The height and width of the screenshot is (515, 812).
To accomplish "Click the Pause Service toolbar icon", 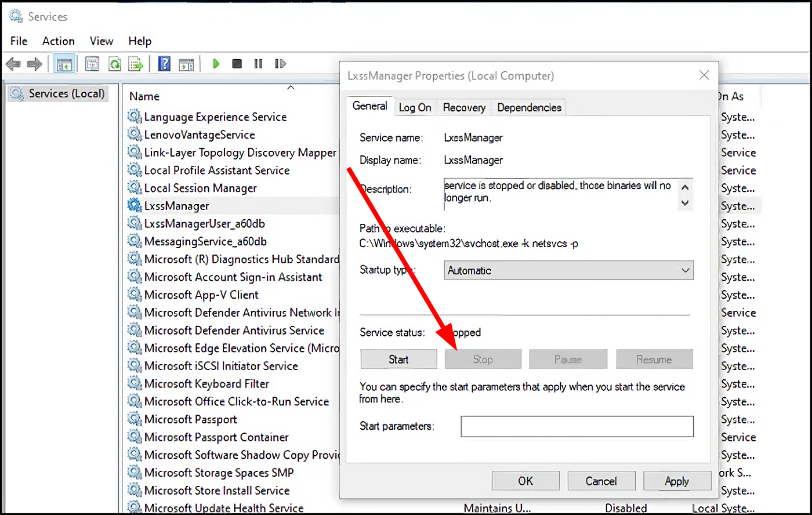I will pyautogui.click(x=258, y=64).
